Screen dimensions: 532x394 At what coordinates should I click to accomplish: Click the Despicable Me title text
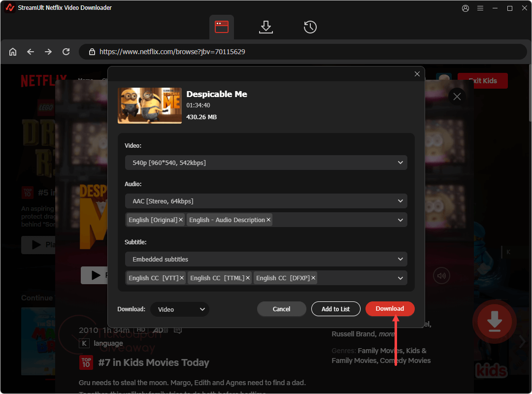pos(217,94)
